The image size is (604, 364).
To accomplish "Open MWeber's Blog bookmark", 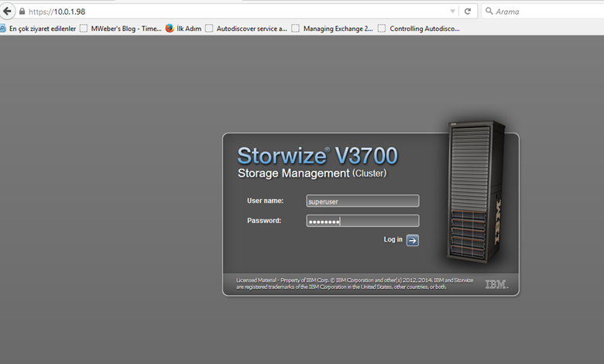I will [x=121, y=29].
